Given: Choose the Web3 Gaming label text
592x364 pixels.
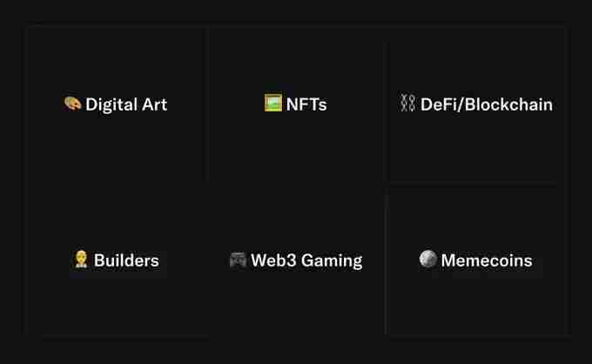Looking at the screenshot, I should click(306, 260).
